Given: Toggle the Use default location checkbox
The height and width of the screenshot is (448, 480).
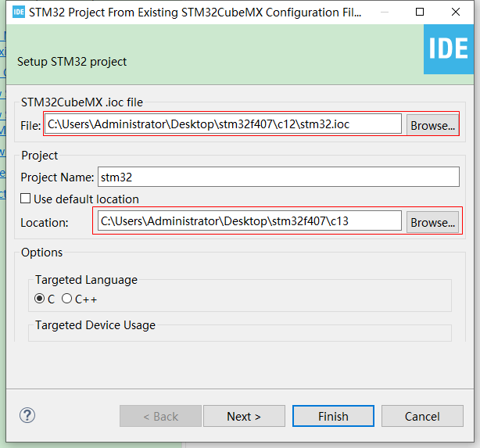Looking at the screenshot, I should [x=26, y=199].
